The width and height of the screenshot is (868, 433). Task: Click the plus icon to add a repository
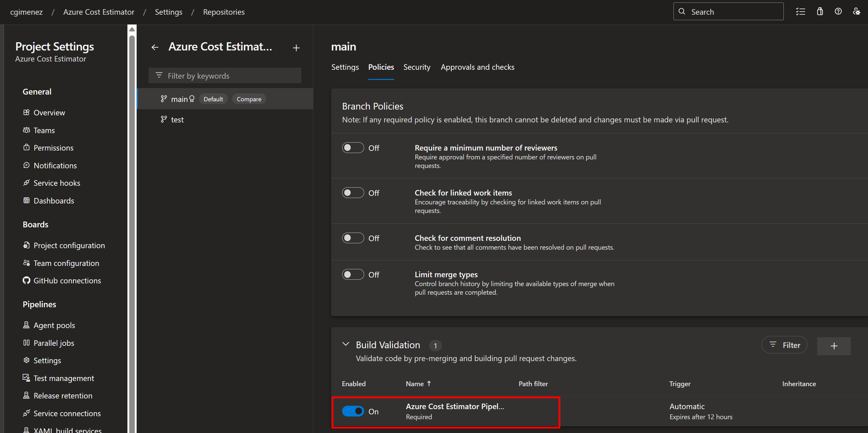pyautogui.click(x=296, y=48)
